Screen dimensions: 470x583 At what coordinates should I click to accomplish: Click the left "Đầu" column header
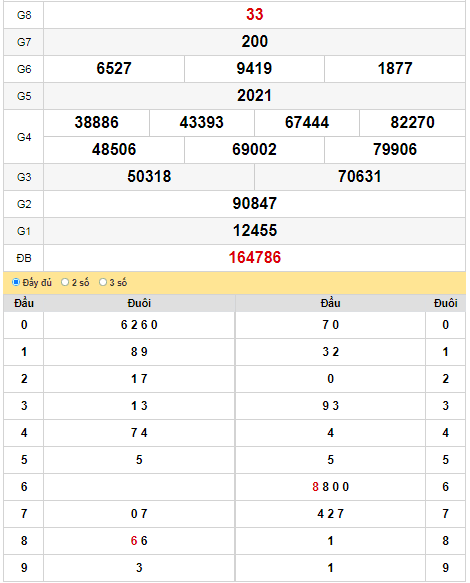pos(24,303)
